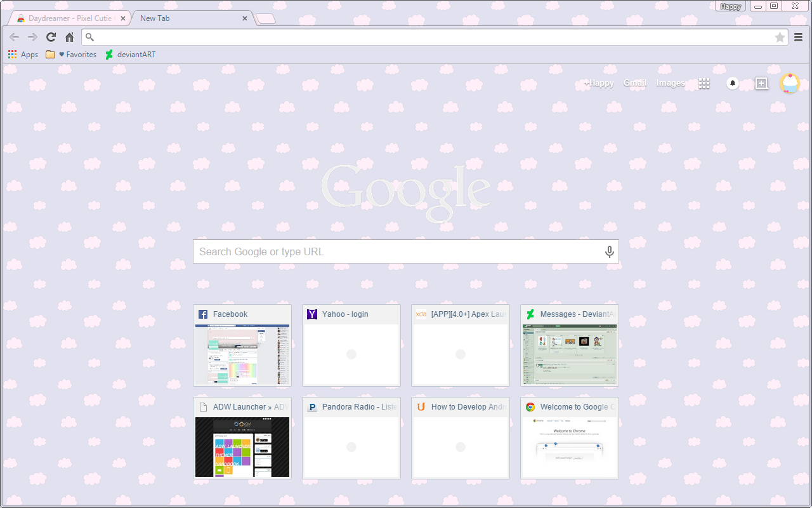Open the Images link
The width and height of the screenshot is (812, 508).
coord(671,83)
